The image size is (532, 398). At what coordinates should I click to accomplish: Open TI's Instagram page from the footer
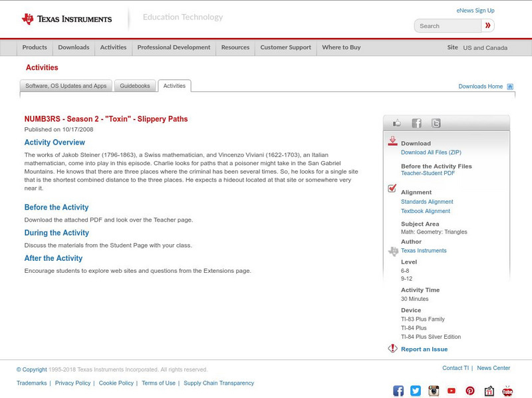433,391
